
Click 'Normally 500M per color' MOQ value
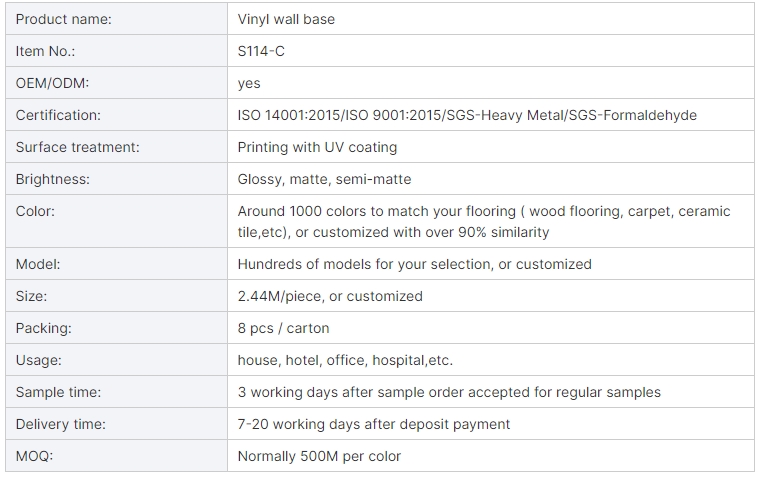click(x=319, y=456)
